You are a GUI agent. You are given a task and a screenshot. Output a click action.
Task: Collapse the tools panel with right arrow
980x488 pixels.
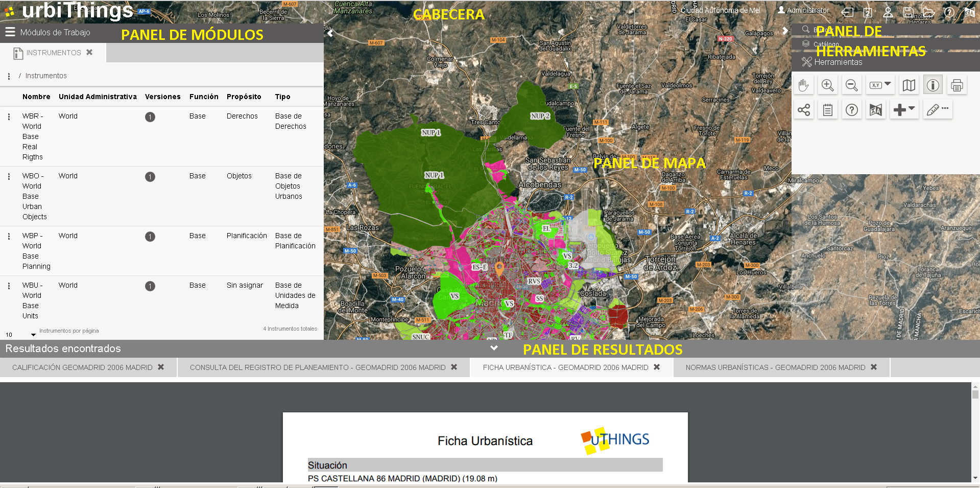(x=785, y=31)
